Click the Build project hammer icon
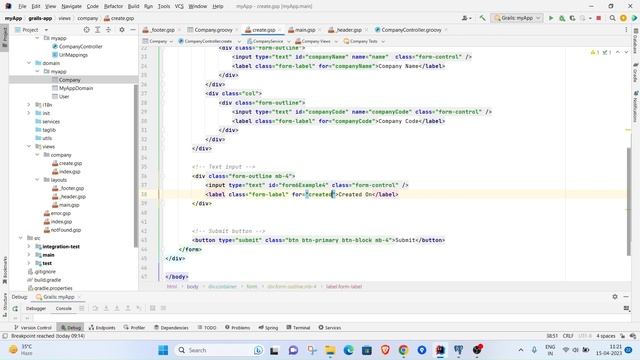Image resolution: width=640 pixels, height=360 pixels. pyautogui.click(x=482, y=18)
